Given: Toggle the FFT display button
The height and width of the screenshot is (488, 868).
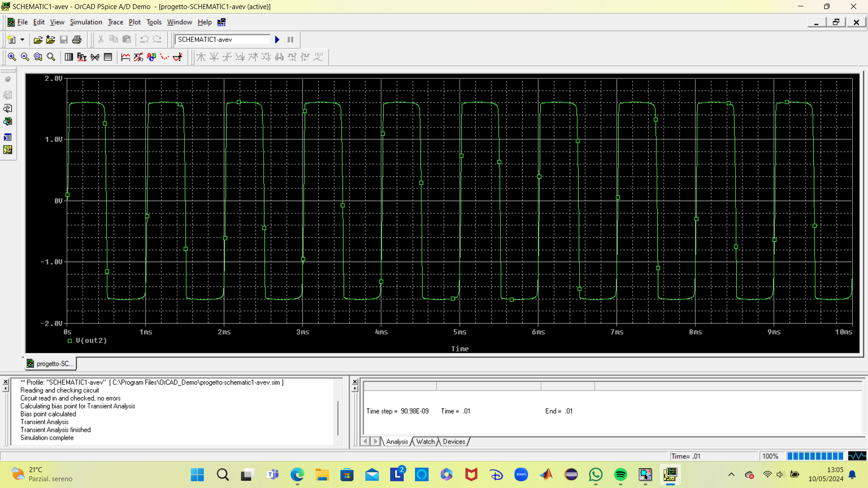Looking at the screenshot, I should (x=82, y=57).
